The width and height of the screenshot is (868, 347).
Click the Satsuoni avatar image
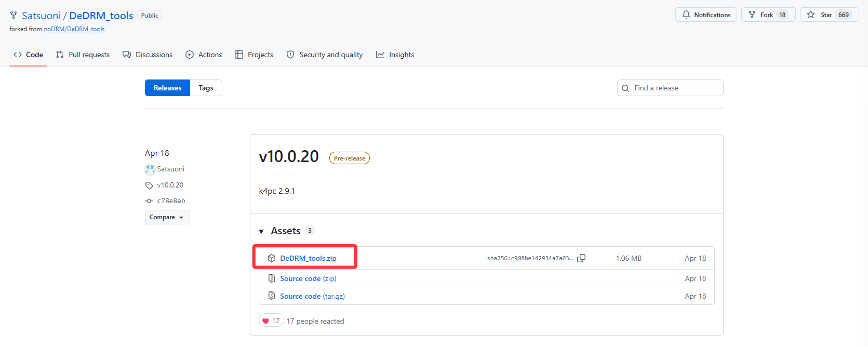click(x=150, y=169)
